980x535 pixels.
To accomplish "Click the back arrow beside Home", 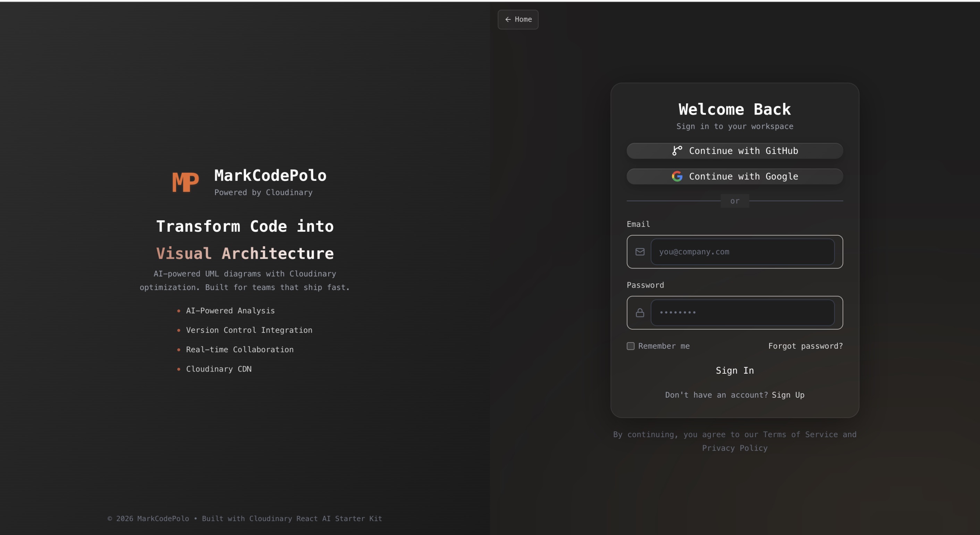I will tap(508, 19).
